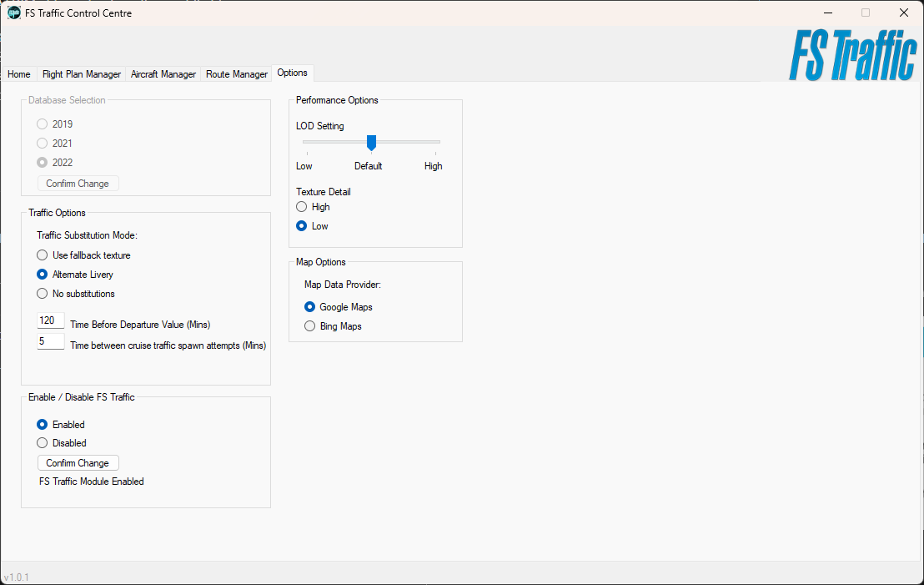This screenshot has width=924, height=585.
Task: Click the cruise traffic spawn interval field
Action: (x=51, y=342)
